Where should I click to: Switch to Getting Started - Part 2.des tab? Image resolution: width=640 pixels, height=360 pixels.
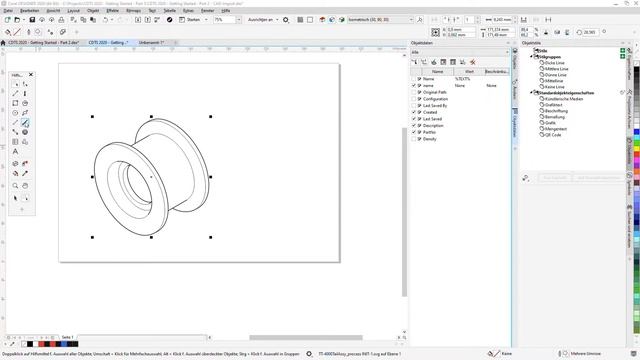pos(43,42)
